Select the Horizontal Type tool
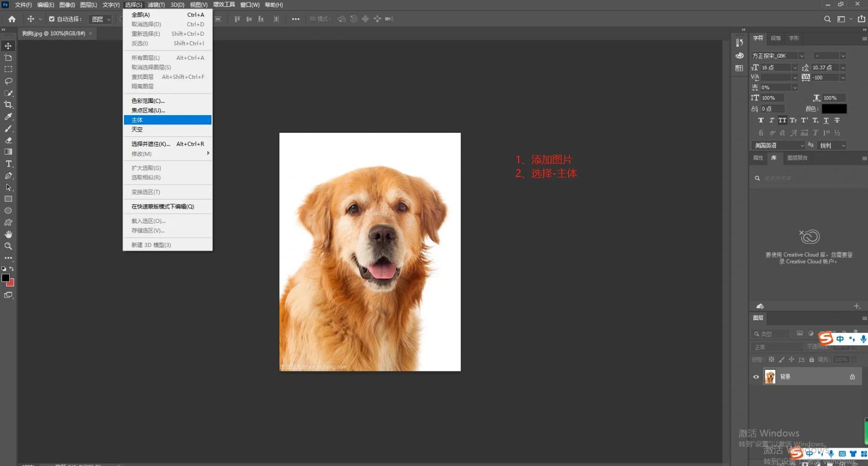This screenshot has width=868, height=466. [x=8, y=164]
